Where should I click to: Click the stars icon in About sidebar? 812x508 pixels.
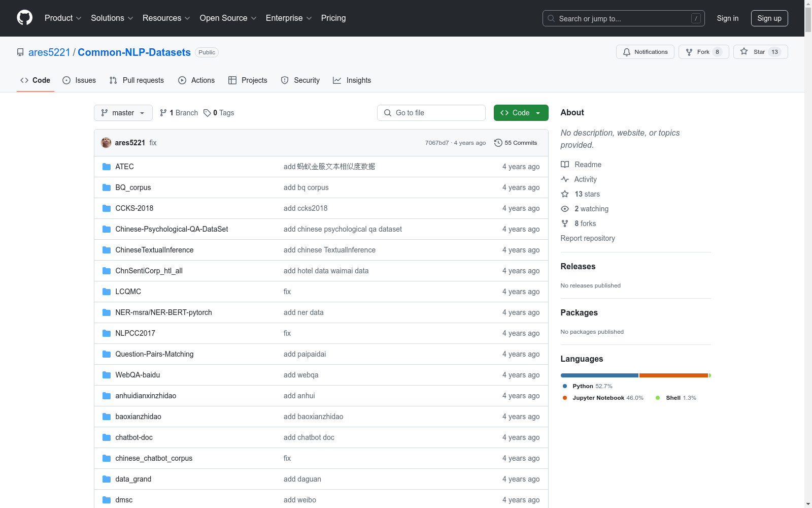[565, 194]
